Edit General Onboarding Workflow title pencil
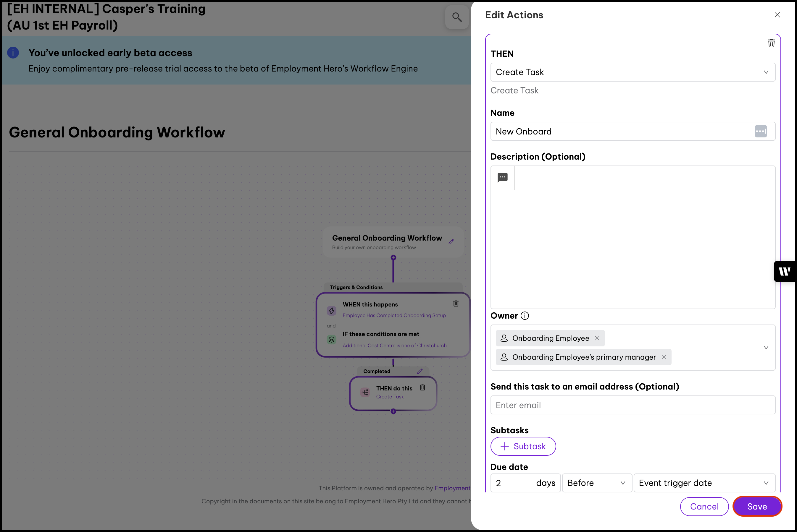 451,241
